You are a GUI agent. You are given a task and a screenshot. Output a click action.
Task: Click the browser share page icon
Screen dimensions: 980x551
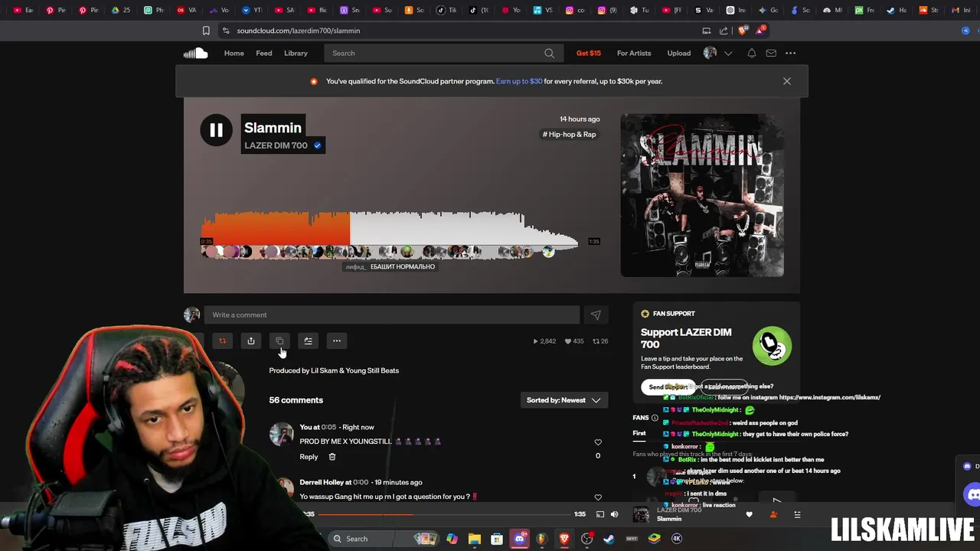tap(724, 31)
